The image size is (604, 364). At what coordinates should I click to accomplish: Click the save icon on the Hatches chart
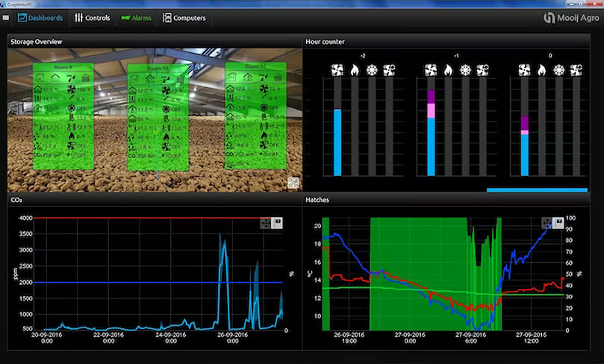pyautogui.click(x=558, y=223)
